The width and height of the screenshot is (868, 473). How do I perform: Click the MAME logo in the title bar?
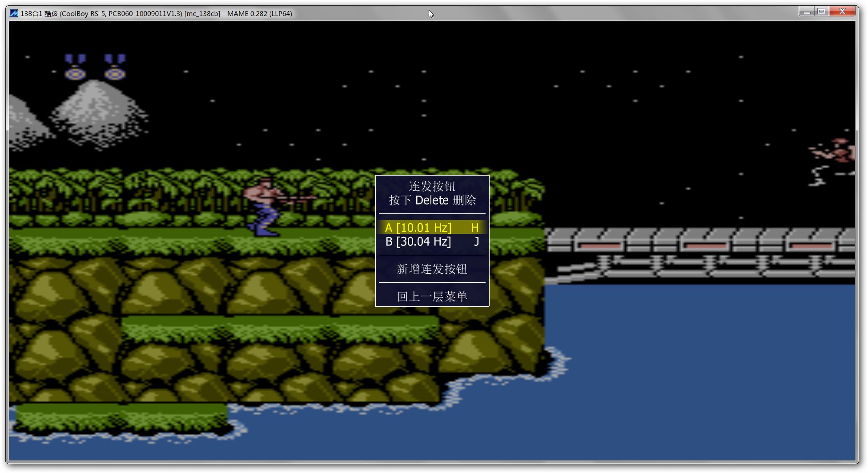pos(14,13)
